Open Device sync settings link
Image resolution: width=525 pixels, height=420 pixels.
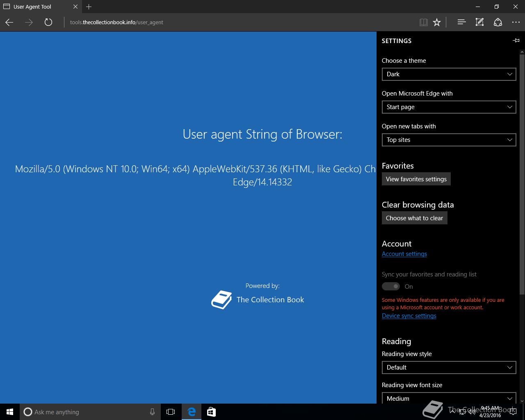tap(409, 316)
